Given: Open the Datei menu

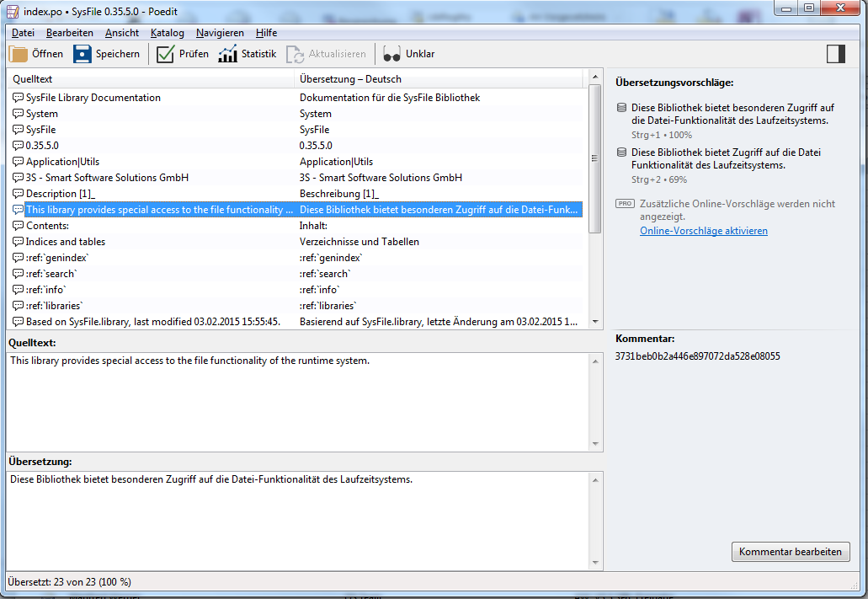Looking at the screenshot, I should click(x=24, y=33).
